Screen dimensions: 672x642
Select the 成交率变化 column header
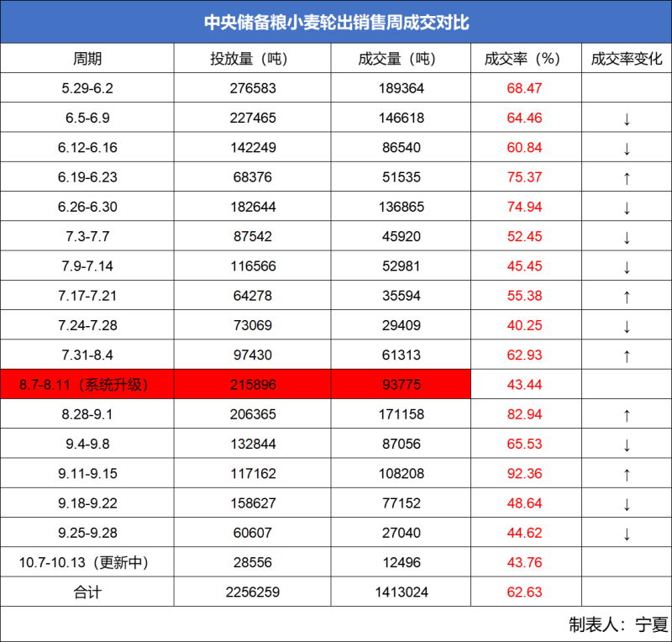coord(627,58)
